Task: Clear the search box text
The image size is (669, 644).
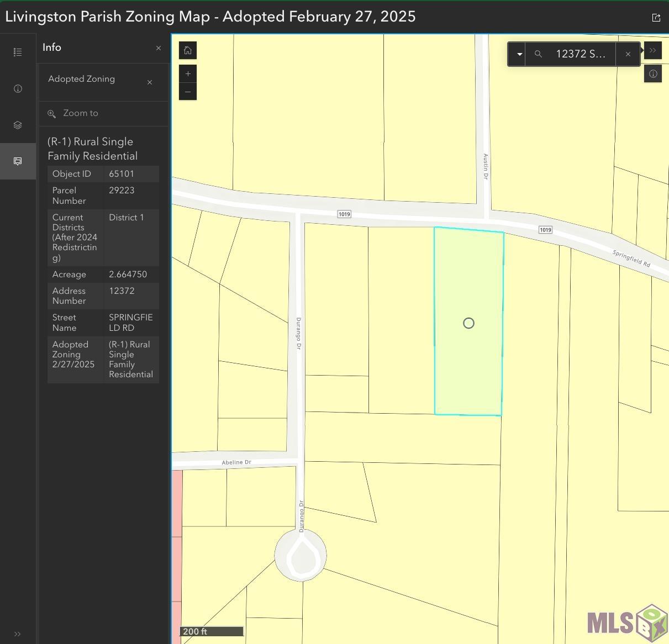Action: (x=628, y=54)
